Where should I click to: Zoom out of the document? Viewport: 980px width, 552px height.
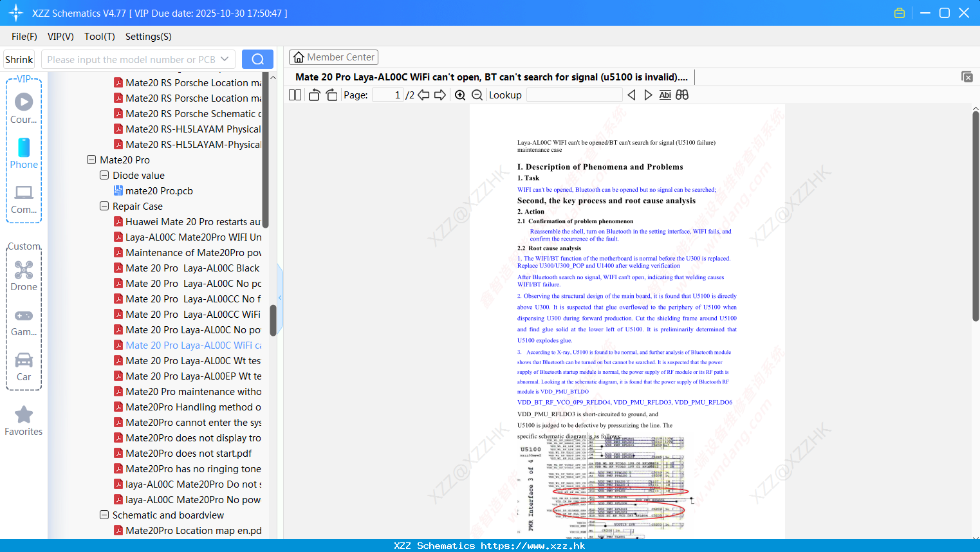pos(477,95)
